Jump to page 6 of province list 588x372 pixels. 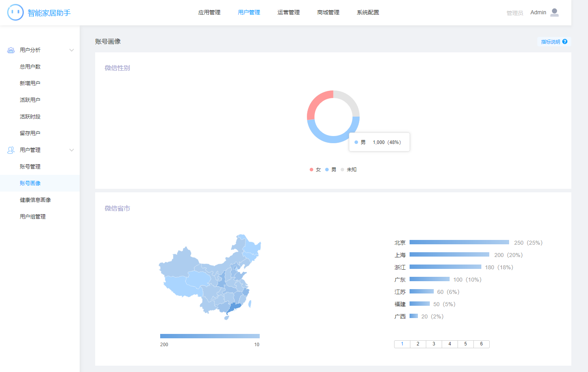click(481, 344)
